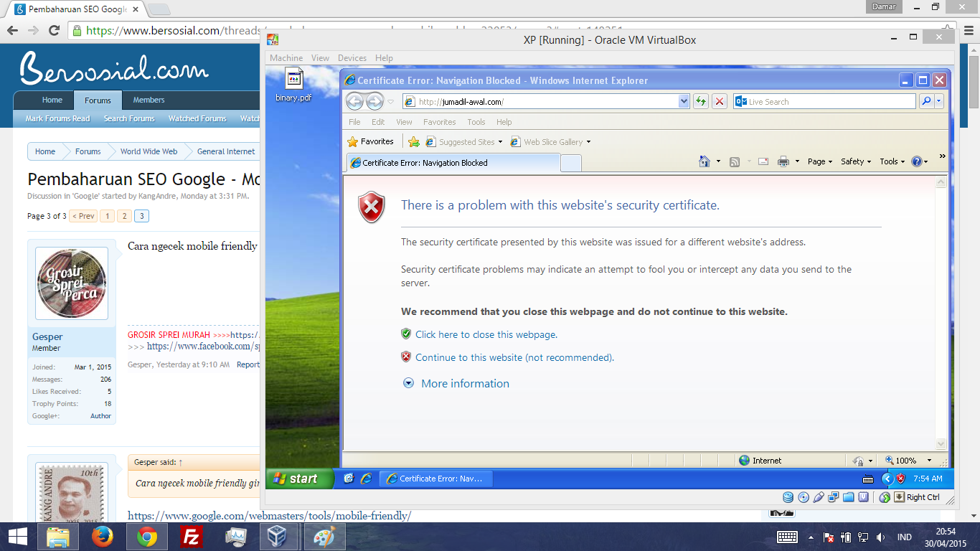Image resolution: width=980 pixels, height=551 pixels.
Task: Open IE Page dropdown menu
Action: pyautogui.click(x=820, y=161)
